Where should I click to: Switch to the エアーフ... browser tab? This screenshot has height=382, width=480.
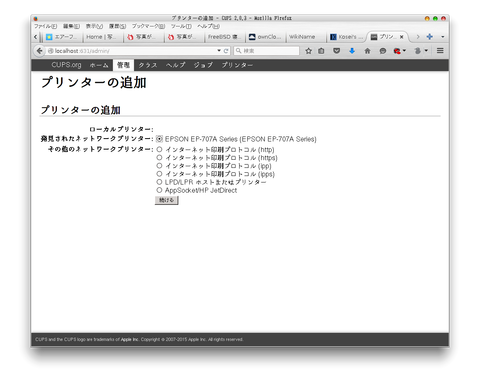point(62,37)
